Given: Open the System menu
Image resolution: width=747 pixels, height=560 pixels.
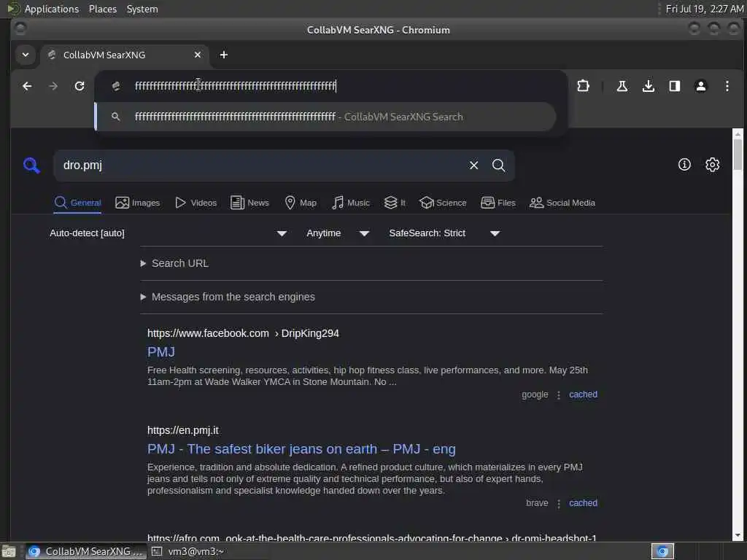Looking at the screenshot, I should point(142,9).
